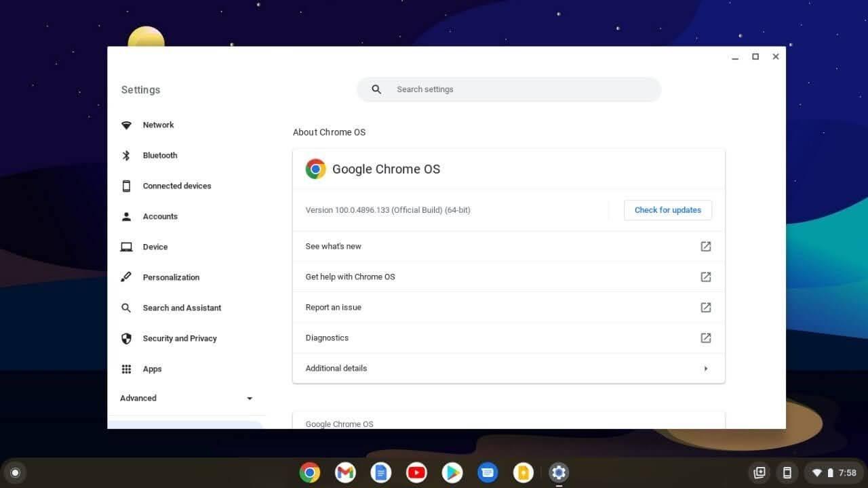The height and width of the screenshot is (488, 868).
Task: Click the Settings title in sidebar
Action: pos(140,89)
